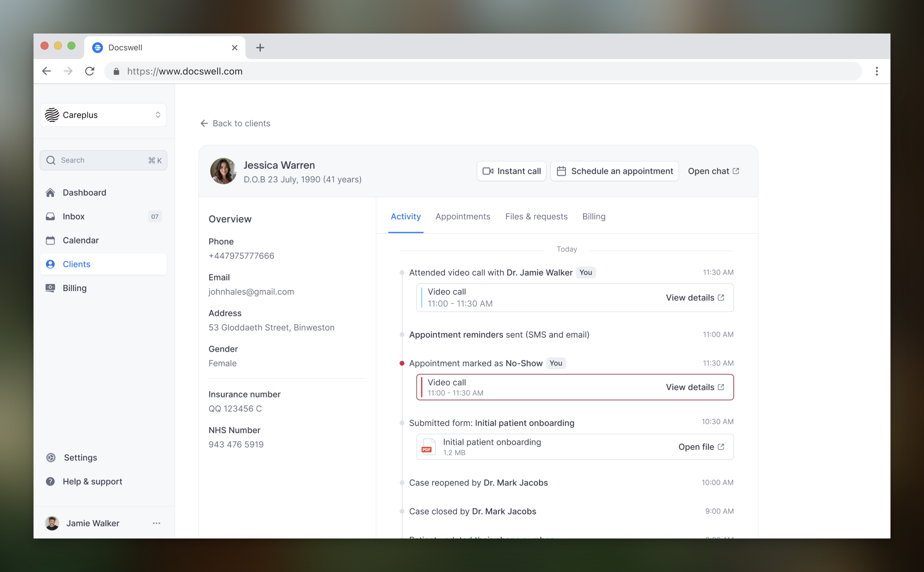
Task: Click the Careplus wave logo
Action: [x=52, y=115]
